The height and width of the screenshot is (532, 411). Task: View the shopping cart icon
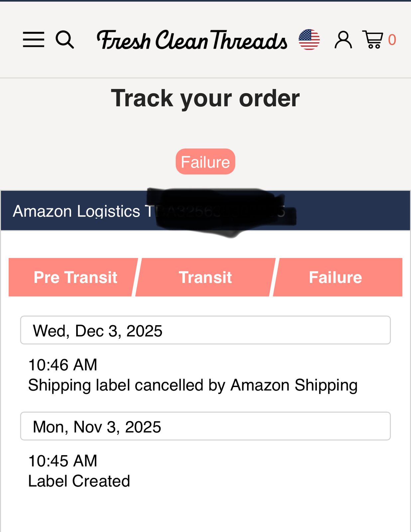373,40
